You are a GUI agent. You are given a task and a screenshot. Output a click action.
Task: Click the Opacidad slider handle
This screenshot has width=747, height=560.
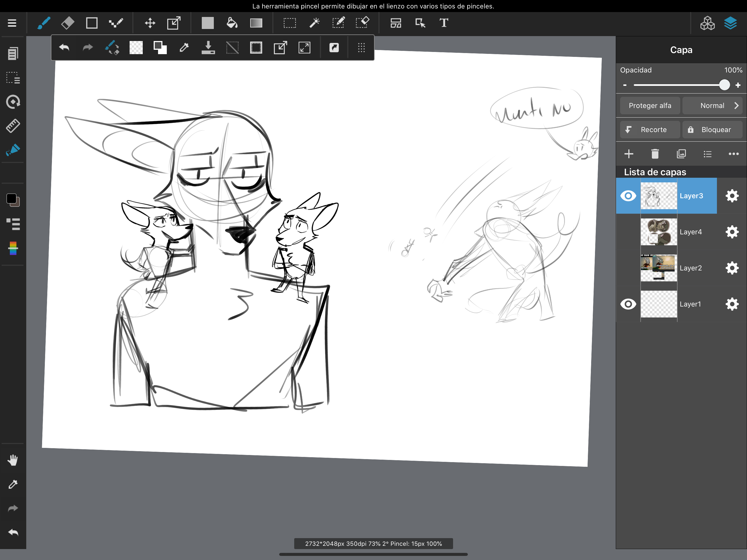click(724, 85)
